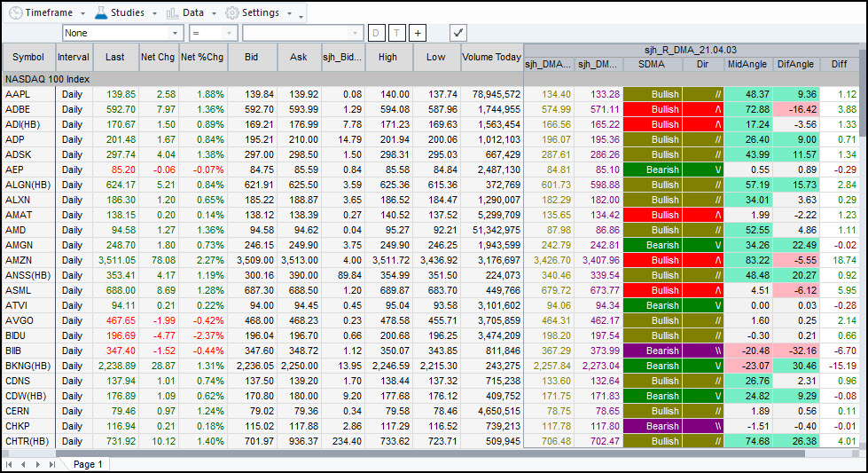Screen dimensions: 868x473
Task: Select the AAPL symbol cell
Action: 28,94
